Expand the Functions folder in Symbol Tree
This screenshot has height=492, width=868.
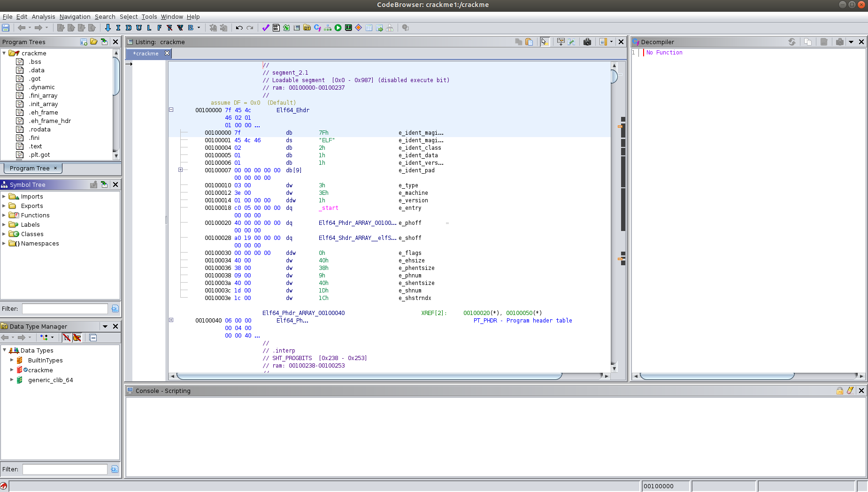click(x=4, y=215)
